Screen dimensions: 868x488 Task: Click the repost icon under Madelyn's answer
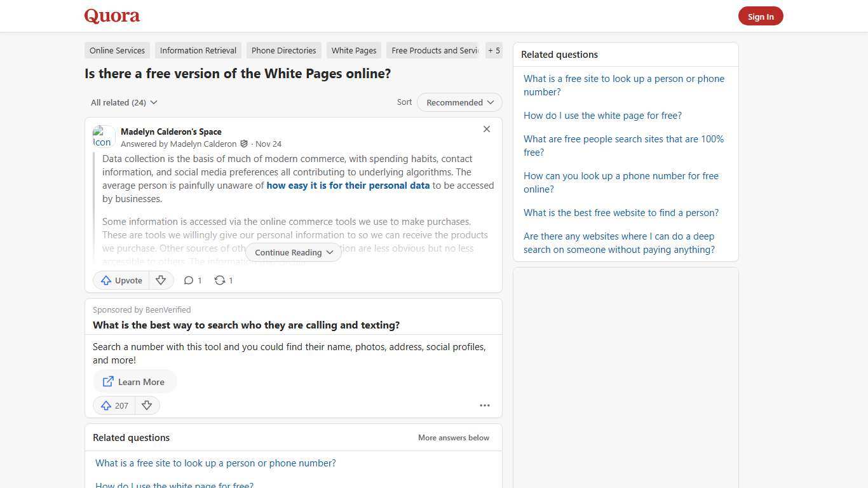tap(219, 280)
